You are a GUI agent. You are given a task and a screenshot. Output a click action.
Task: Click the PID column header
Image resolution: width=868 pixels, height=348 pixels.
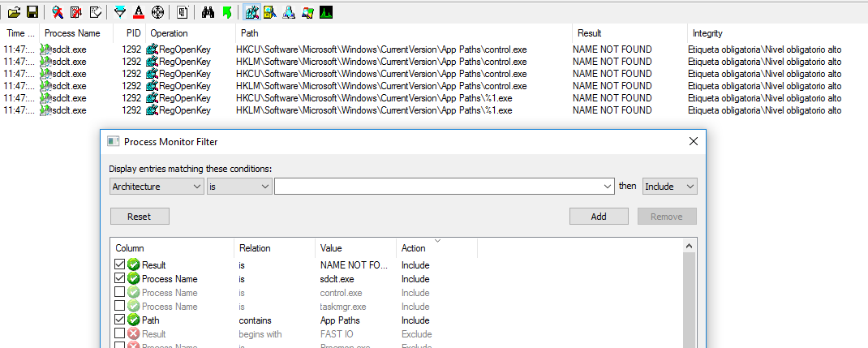[130, 33]
